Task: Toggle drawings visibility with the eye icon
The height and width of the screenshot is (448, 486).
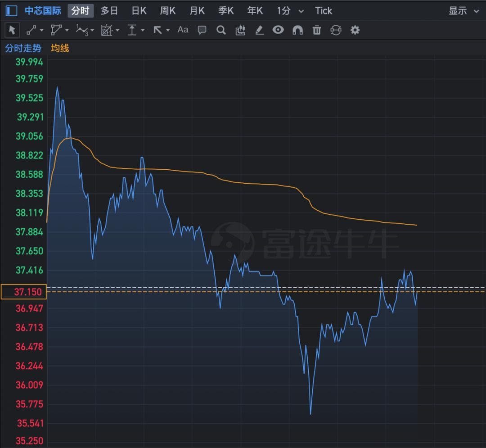Action: (x=278, y=30)
